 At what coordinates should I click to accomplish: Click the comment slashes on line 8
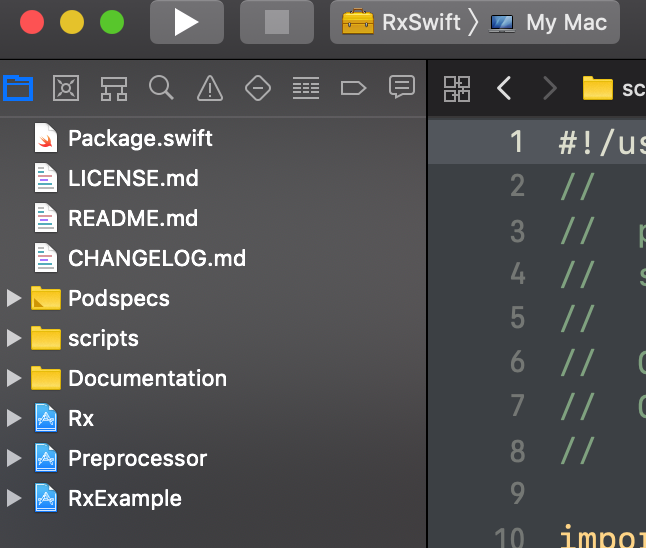578,450
